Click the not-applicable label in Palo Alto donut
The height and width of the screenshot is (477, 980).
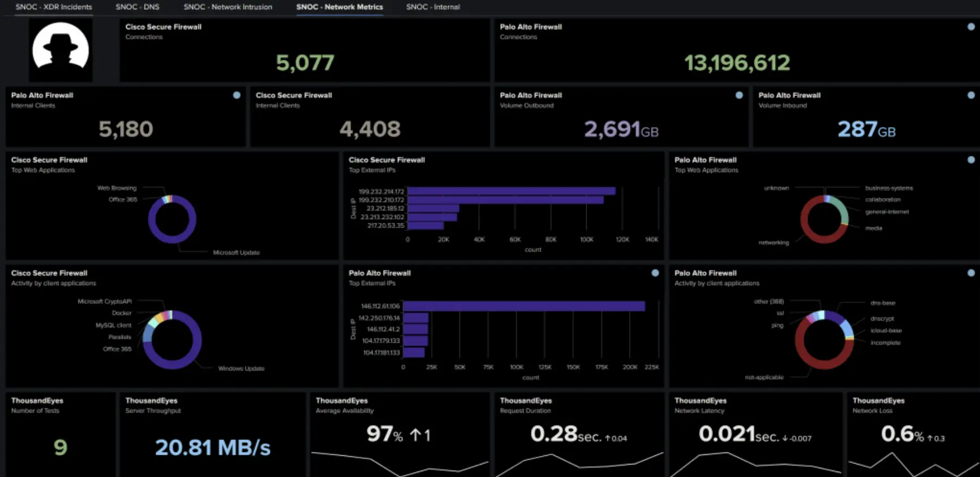[x=764, y=377]
